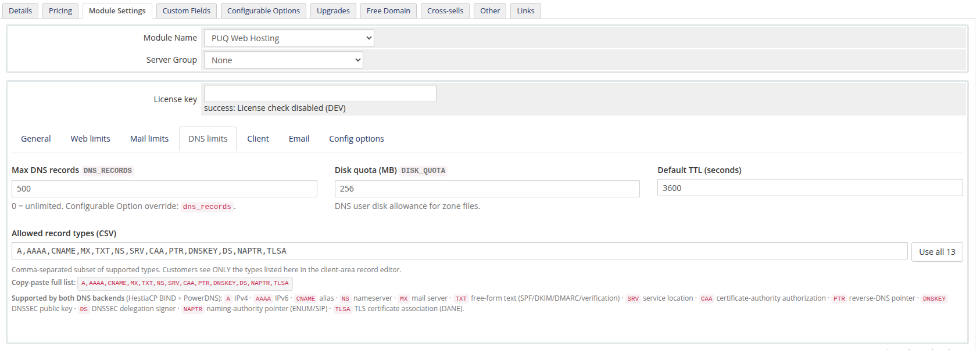Open the Email sub-tab

coord(299,139)
